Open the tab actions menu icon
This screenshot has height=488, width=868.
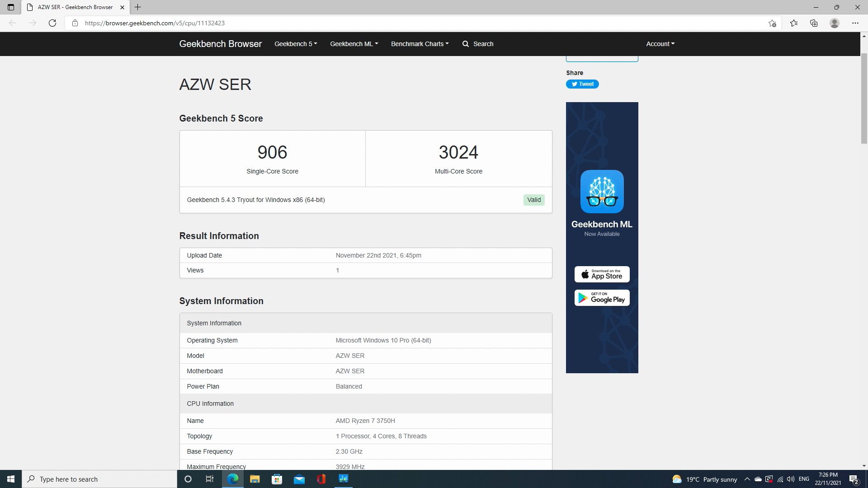coord(11,7)
